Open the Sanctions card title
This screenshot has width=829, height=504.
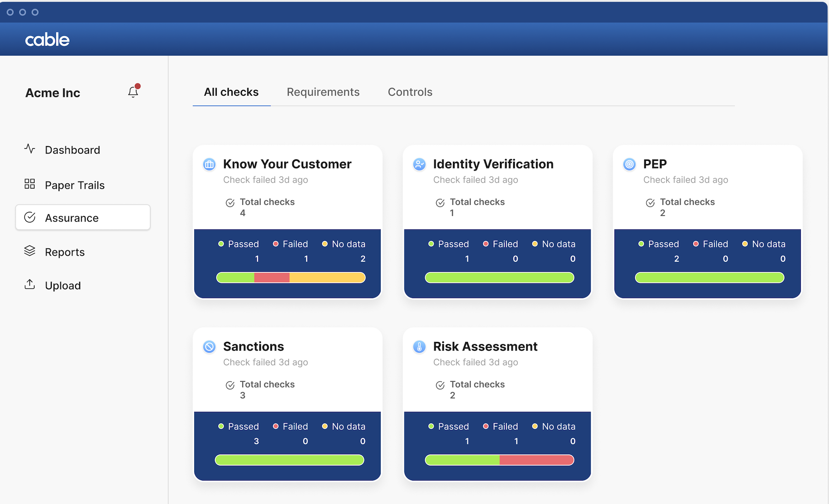tap(253, 346)
